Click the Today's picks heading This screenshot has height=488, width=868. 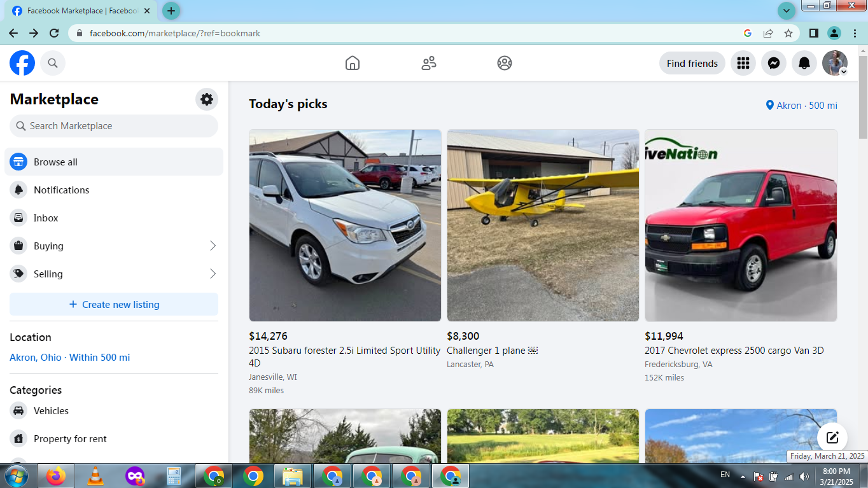click(288, 104)
